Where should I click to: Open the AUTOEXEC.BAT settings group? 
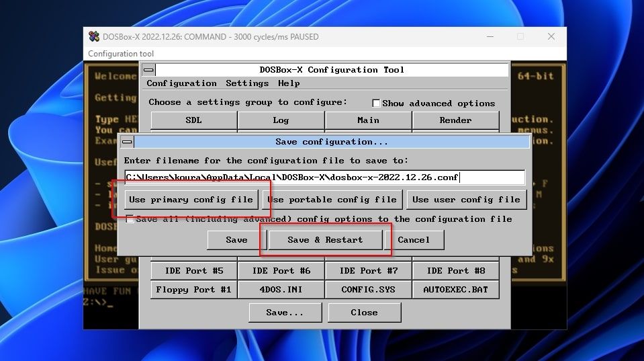(x=455, y=290)
